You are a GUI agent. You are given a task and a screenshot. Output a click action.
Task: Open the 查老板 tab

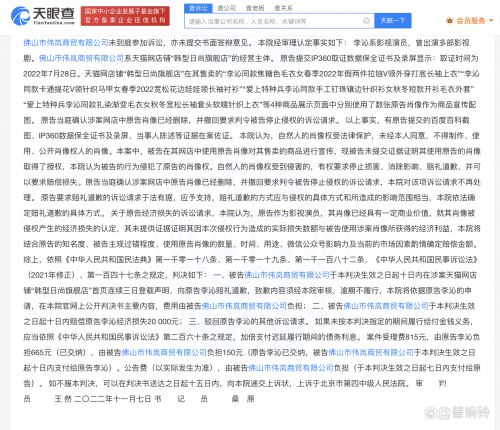pyautogui.click(x=255, y=8)
